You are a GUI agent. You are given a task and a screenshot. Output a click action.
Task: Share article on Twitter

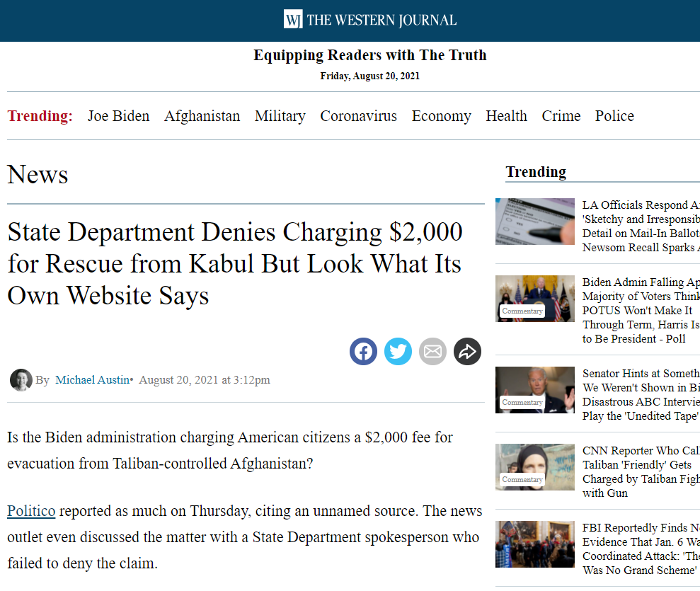click(x=398, y=351)
